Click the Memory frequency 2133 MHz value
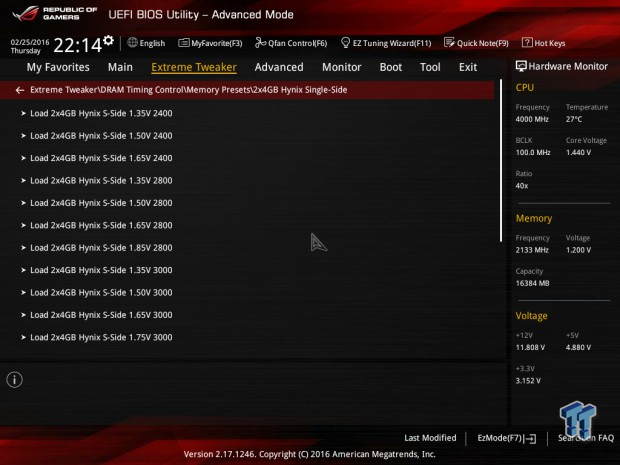This screenshot has width=620, height=465. [x=532, y=250]
